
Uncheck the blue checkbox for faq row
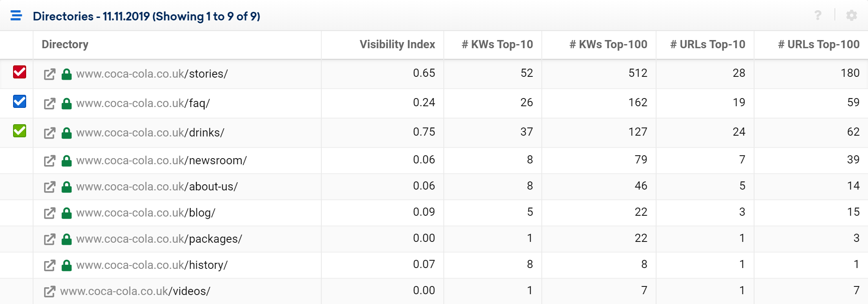[20, 101]
